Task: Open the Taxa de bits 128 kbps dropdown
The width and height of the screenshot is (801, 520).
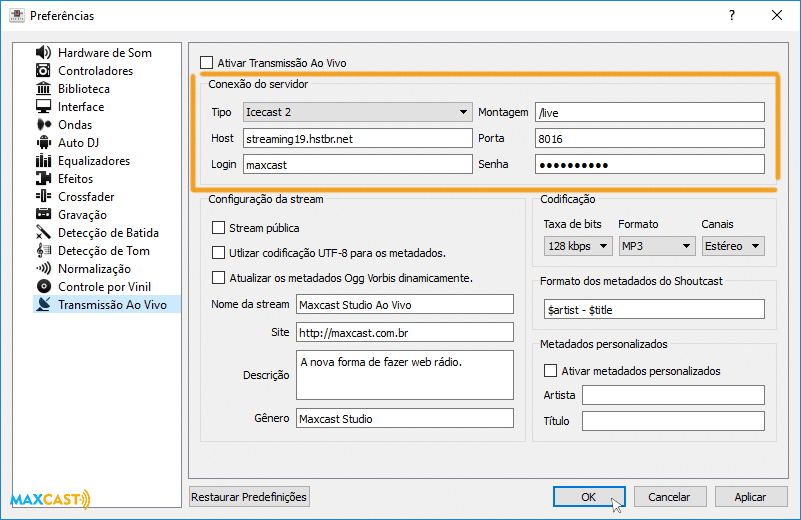Action: (x=576, y=246)
